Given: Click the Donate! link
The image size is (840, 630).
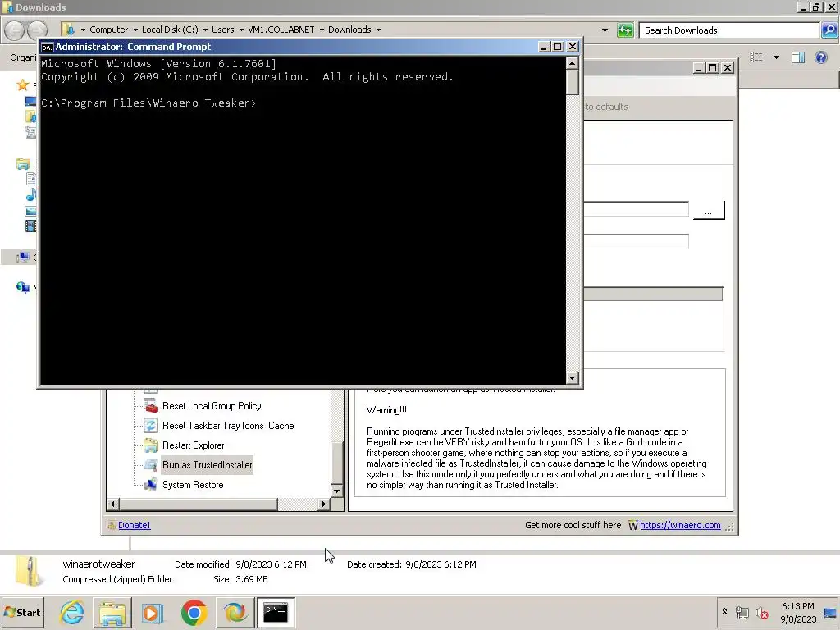Looking at the screenshot, I should pyautogui.click(x=134, y=525).
